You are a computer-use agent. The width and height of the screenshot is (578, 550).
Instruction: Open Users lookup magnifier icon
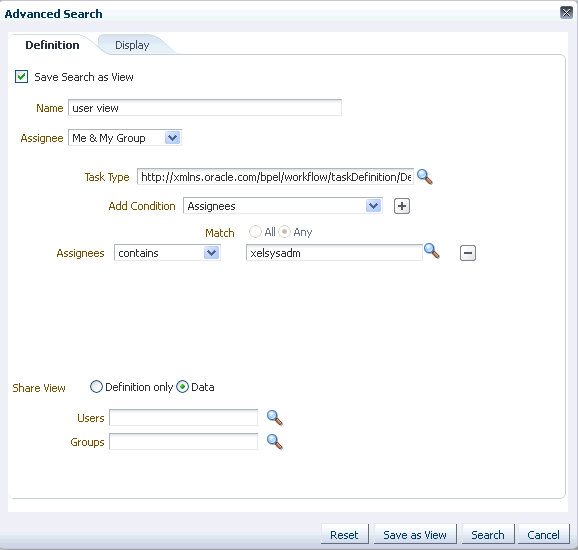(275, 418)
